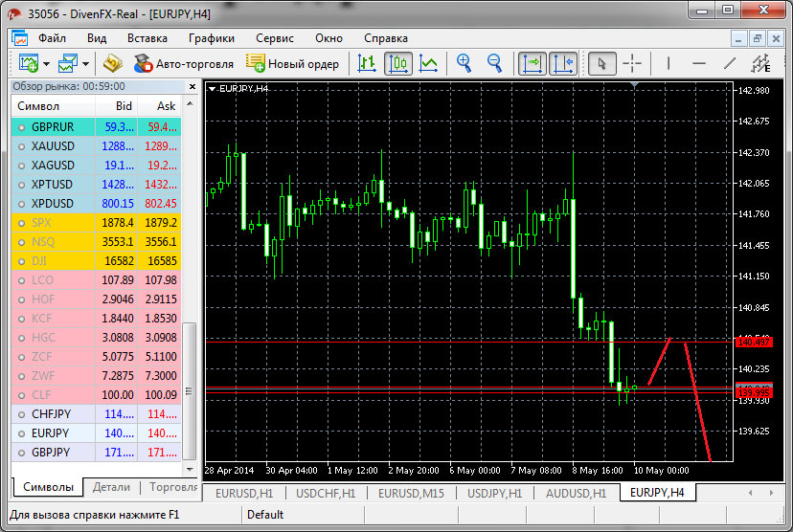Select the XPTUSD symbol row
793x532 pixels.
click(x=96, y=185)
